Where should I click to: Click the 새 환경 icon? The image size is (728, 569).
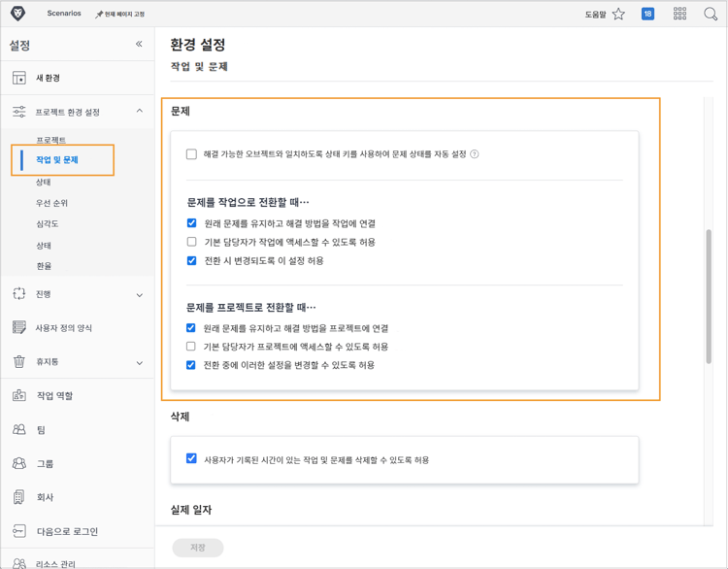click(x=19, y=78)
